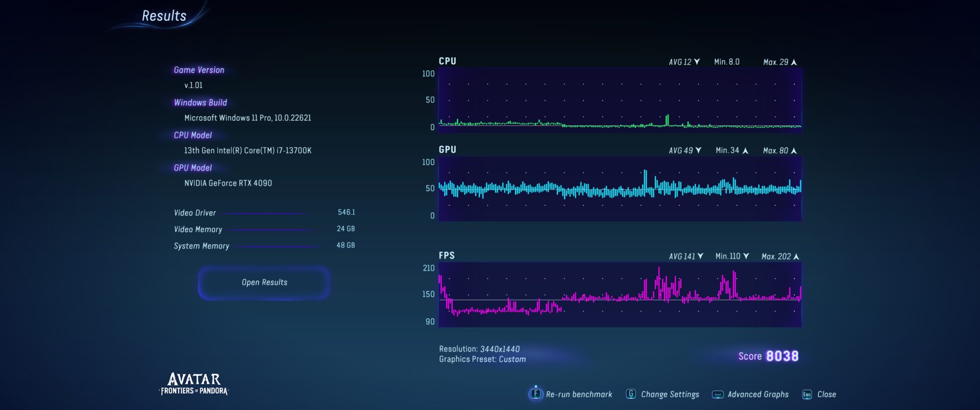Click the G key icon for Change Settings
Viewport: 980px width, 410px height.
coord(631,394)
